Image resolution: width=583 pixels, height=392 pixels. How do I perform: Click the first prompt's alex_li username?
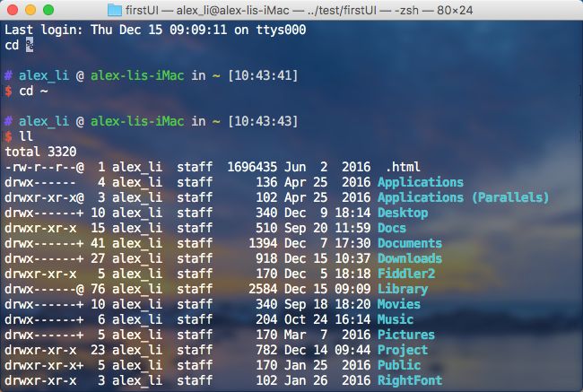[x=44, y=75]
